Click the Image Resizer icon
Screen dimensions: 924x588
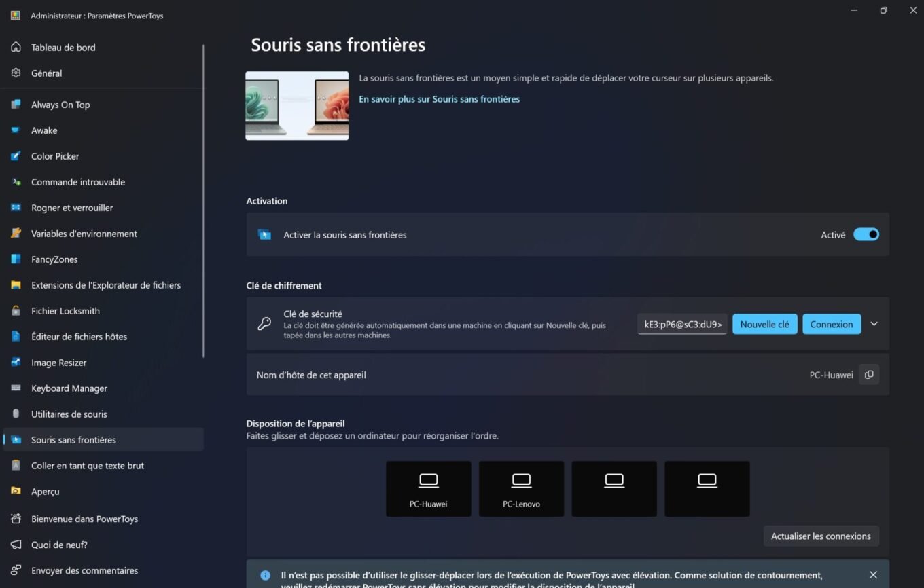pos(16,363)
